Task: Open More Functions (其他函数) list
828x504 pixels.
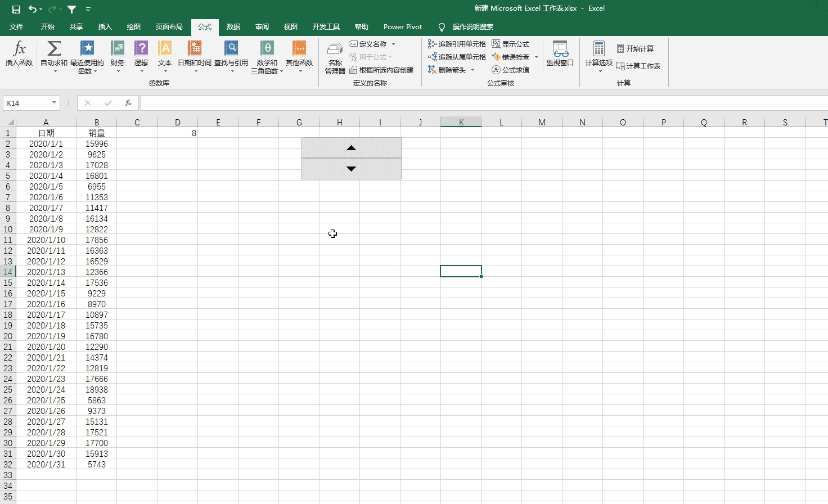Action: [x=299, y=57]
